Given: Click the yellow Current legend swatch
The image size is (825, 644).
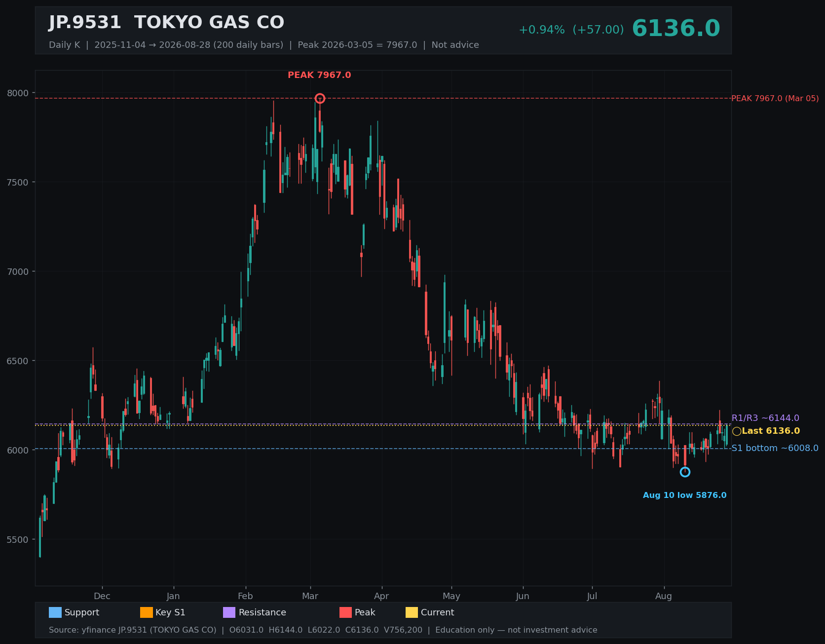Looking at the screenshot, I should (412, 612).
